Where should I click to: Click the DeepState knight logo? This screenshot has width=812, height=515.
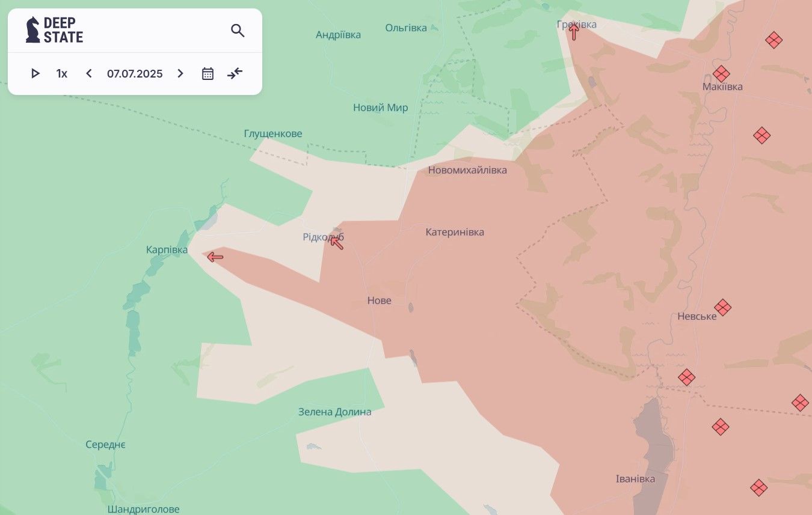pyautogui.click(x=33, y=30)
